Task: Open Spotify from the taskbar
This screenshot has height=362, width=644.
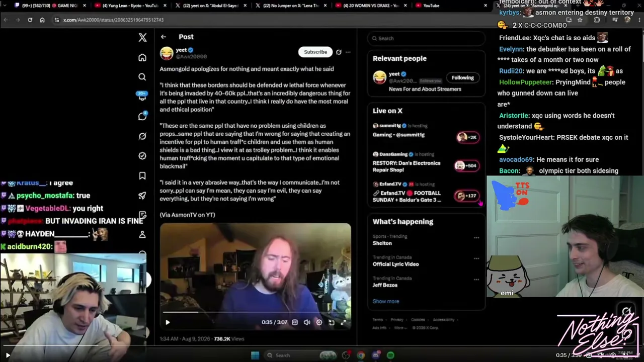Action: (x=390, y=355)
